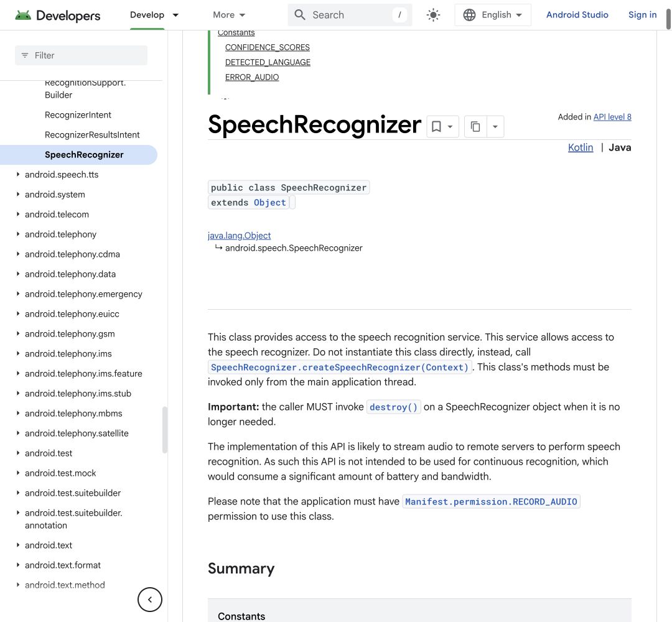Click the filter icon in the sidebar
The image size is (672, 622).
click(25, 55)
